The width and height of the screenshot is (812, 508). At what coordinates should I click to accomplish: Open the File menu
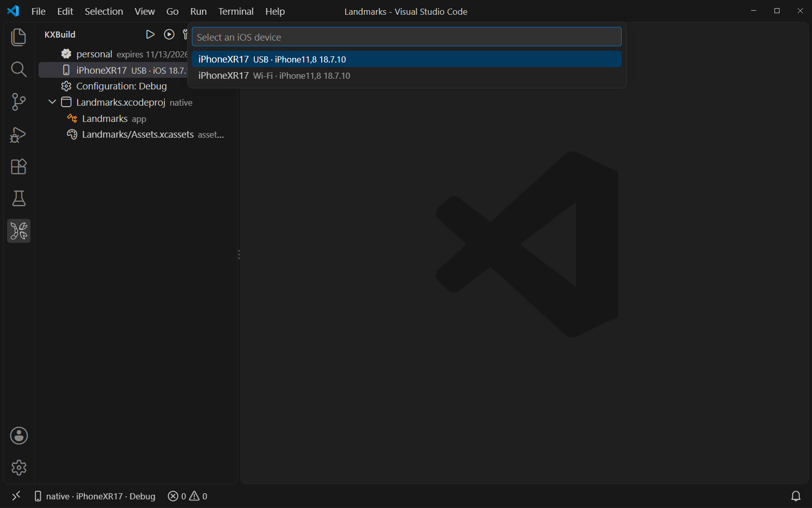39,11
